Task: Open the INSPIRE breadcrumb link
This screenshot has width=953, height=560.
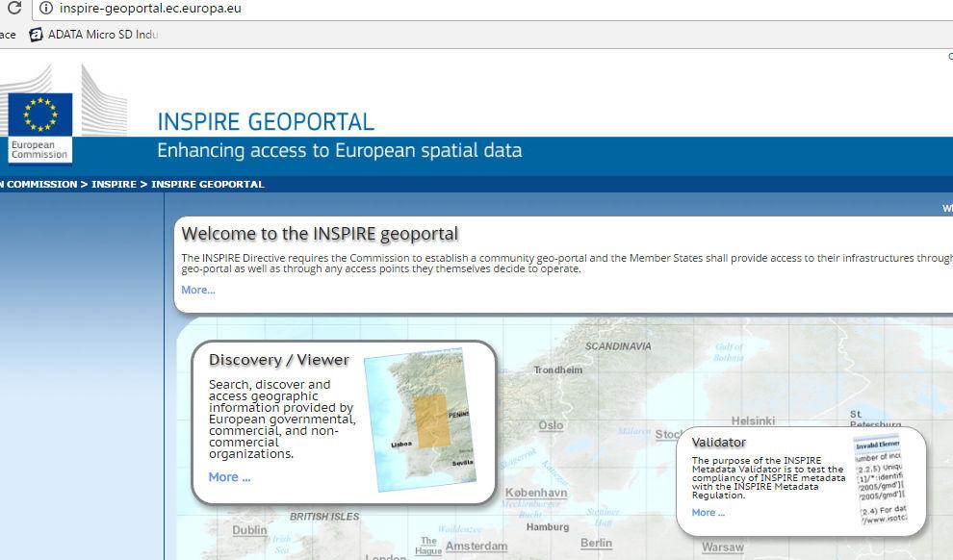Action: pos(115,184)
